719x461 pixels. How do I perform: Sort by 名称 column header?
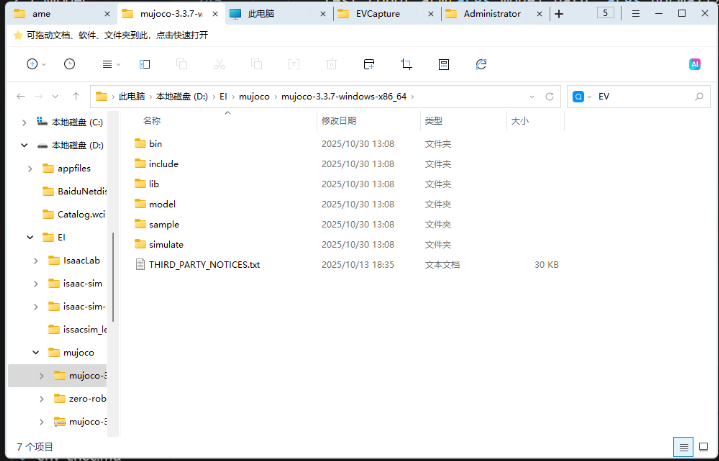152,121
